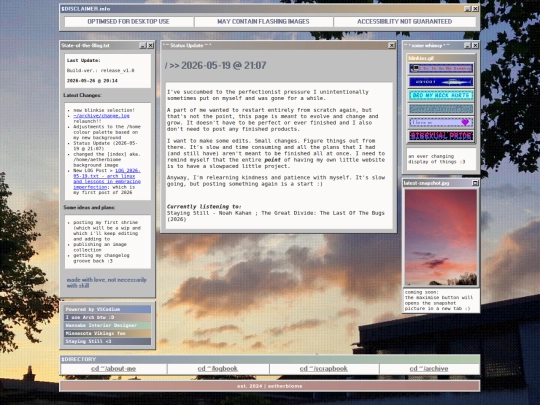Close the some whimsy window

click(475, 45)
